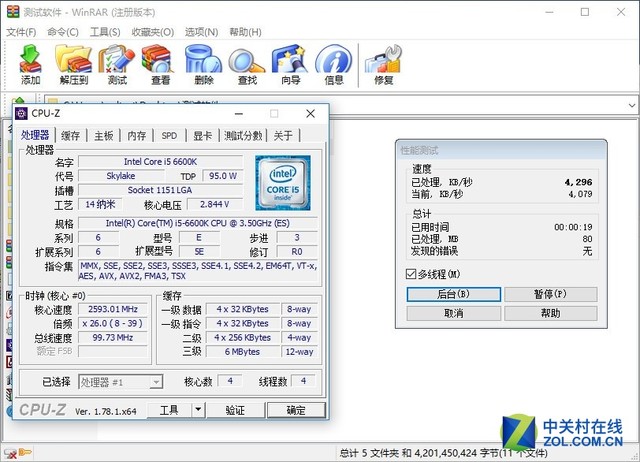Image resolution: width=640 pixels, height=462 pixels.
Task: Click the key icon in WinRAR status bar
Action: 25,452
